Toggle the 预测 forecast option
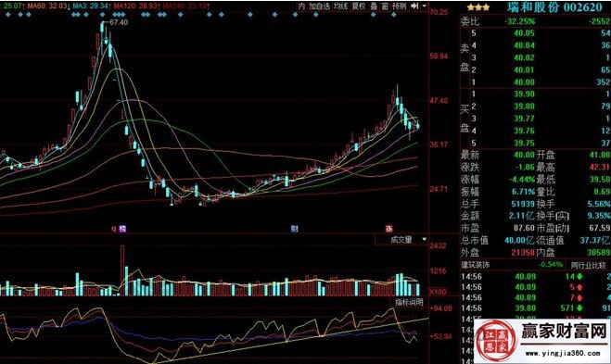 (400, 6)
